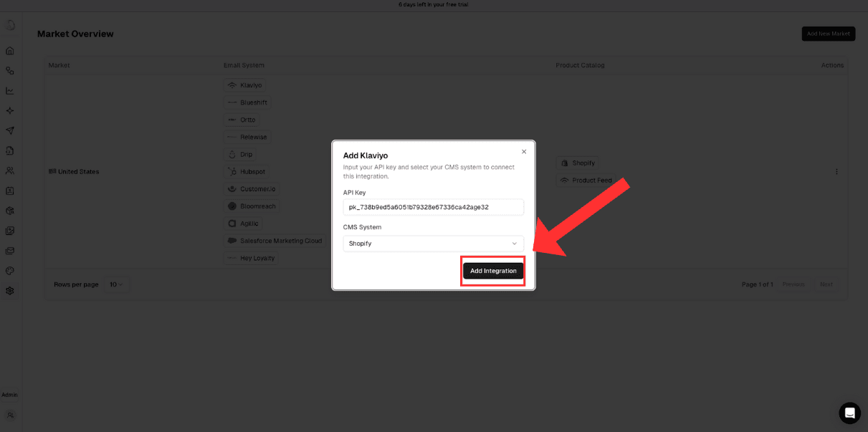Image resolution: width=868 pixels, height=432 pixels.
Task: Select the Drip email system chip
Action: tap(240, 155)
